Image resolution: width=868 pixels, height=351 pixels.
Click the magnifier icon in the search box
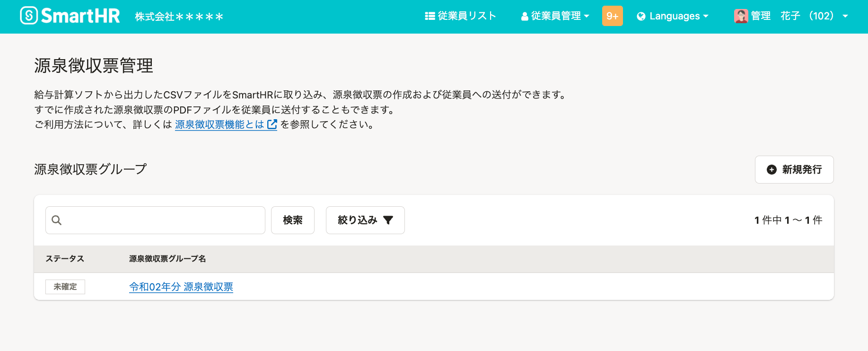[57, 220]
